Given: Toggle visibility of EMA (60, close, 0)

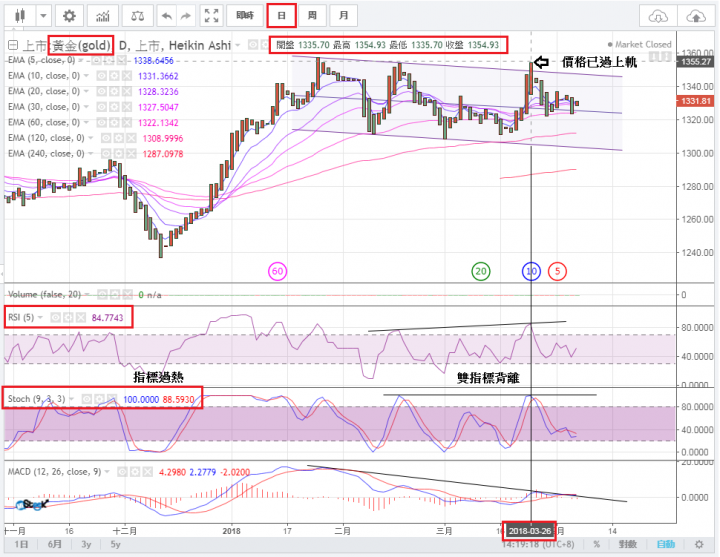Looking at the screenshot, I should (x=101, y=123).
